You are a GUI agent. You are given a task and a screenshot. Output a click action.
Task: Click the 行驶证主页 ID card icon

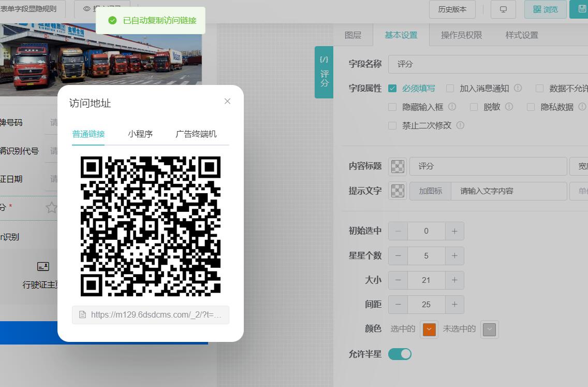(43, 266)
